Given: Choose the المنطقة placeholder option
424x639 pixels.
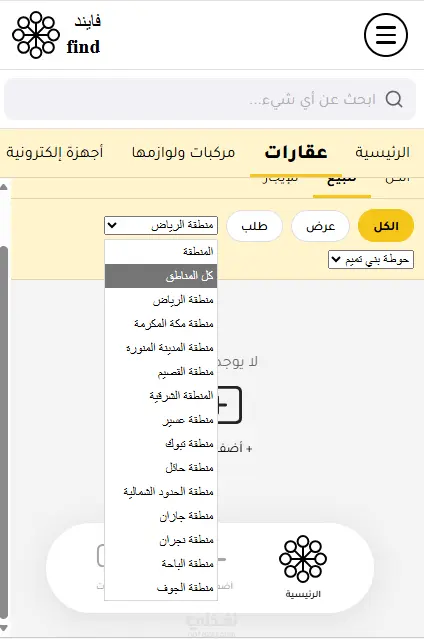Looking at the screenshot, I should point(161,252).
